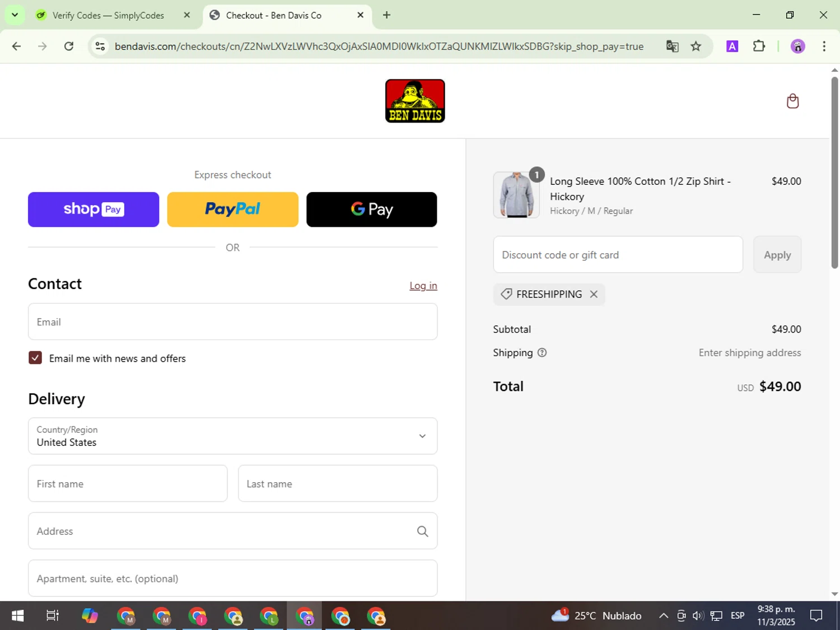840x630 pixels.
Task: Select the Checkout - Ben Davis Co tab
Action: pos(273,15)
